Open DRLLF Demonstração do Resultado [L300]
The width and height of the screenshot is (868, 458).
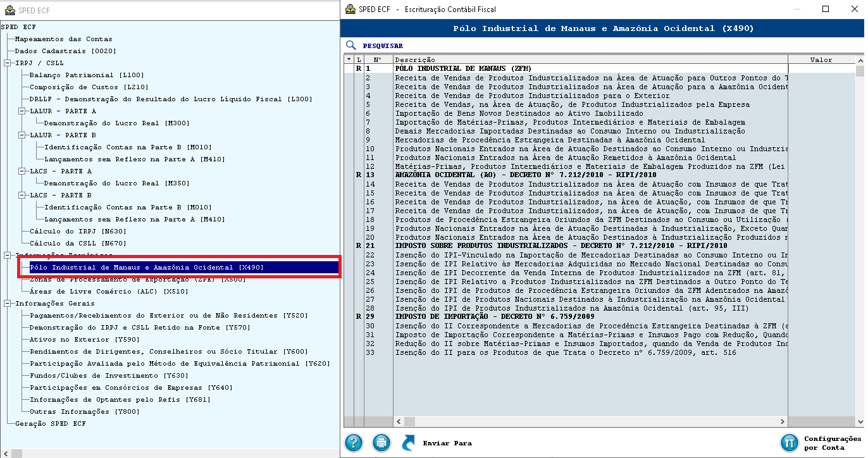point(171,99)
